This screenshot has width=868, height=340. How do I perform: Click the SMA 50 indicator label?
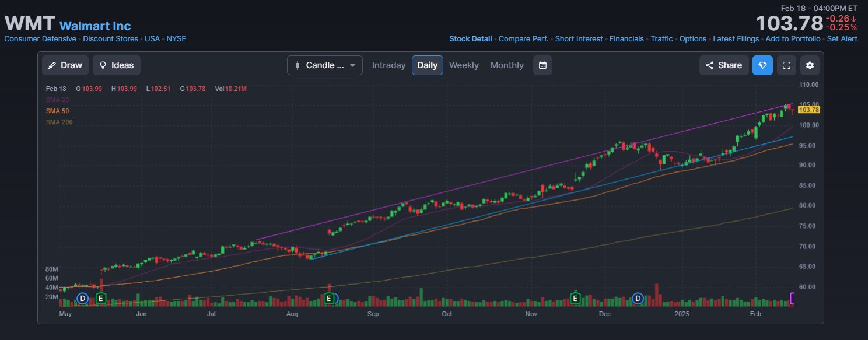[x=57, y=111]
